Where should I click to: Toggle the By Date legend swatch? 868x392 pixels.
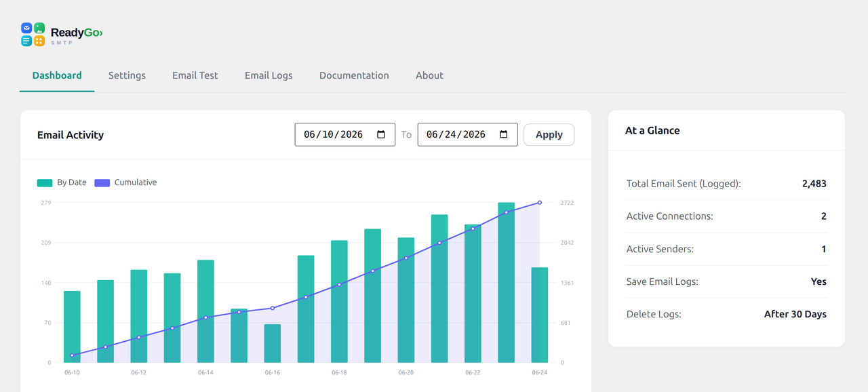[45, 182]
